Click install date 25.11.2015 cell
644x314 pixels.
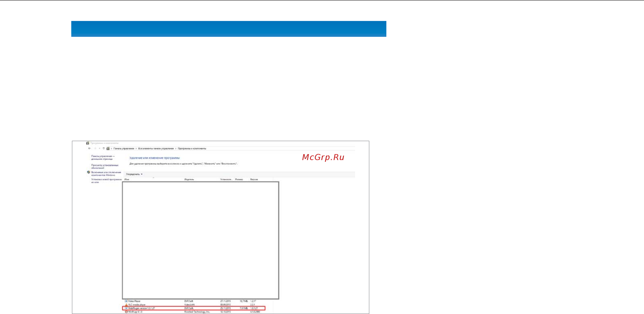[x=225, y=308]
